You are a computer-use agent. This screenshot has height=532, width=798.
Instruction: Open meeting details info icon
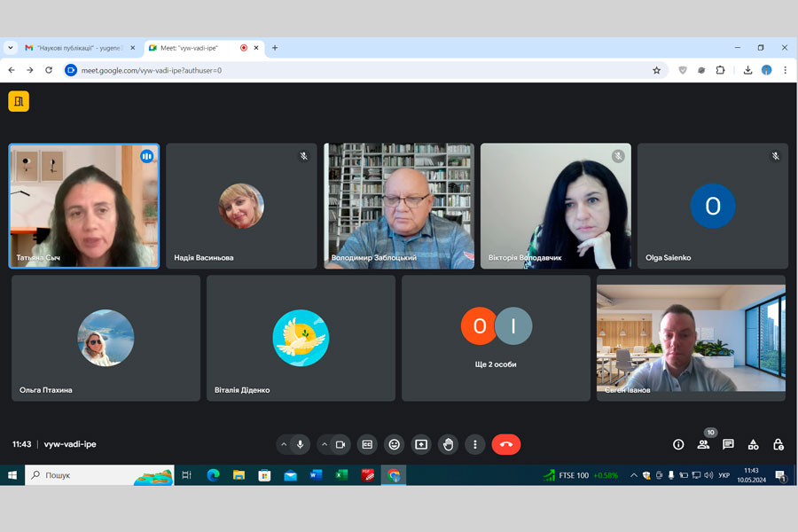(x=678, y=444)
